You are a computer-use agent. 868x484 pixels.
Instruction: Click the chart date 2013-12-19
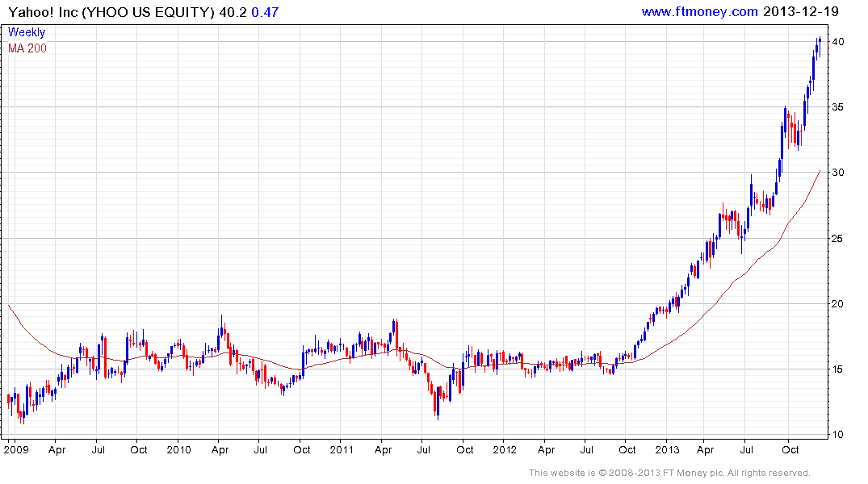pyautogui.click(x=800, y=11)
